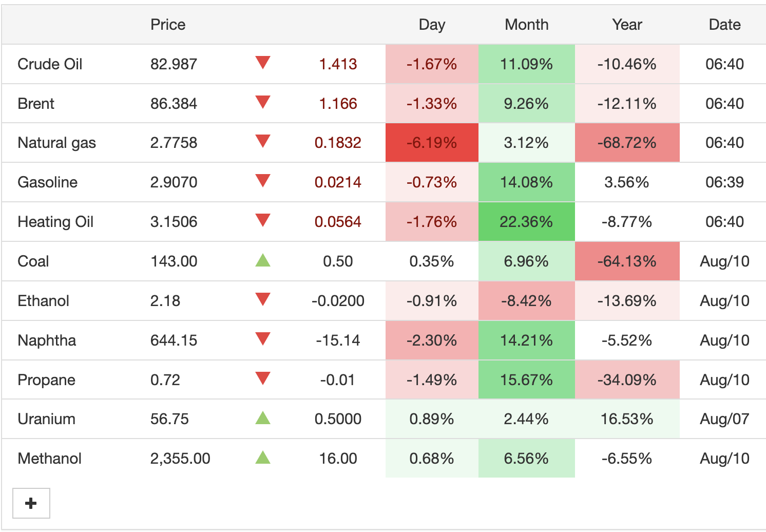Image resolution: width=766 pixels, height=532 pixels.
Task: Click Natural gas year change -68.72%
Action: click(x=627, y=143)
